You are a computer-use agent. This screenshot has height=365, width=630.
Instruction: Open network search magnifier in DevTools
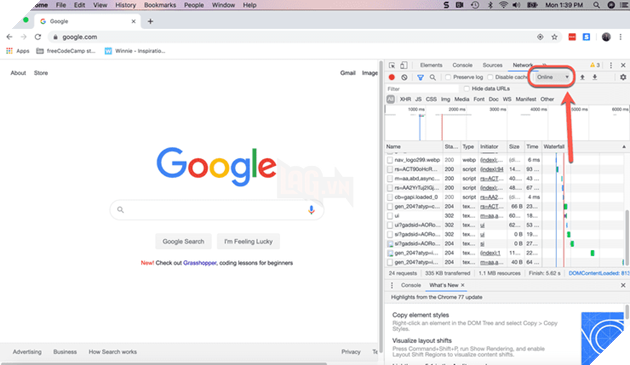coord(433,77)
